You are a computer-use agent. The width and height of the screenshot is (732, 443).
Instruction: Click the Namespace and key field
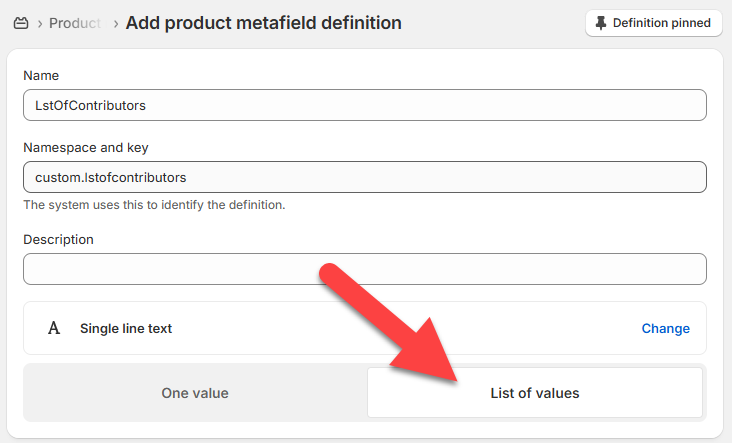coord(365,177)
